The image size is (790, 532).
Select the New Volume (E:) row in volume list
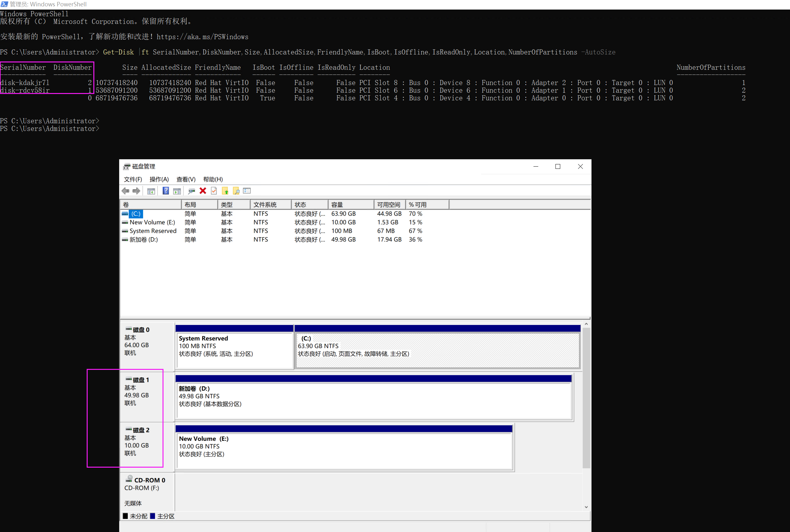point(152,222)
